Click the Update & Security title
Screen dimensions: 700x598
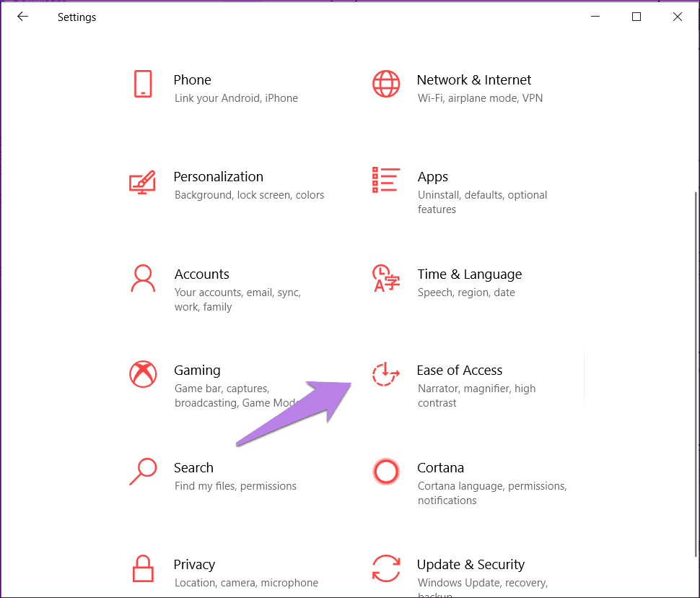471,565
